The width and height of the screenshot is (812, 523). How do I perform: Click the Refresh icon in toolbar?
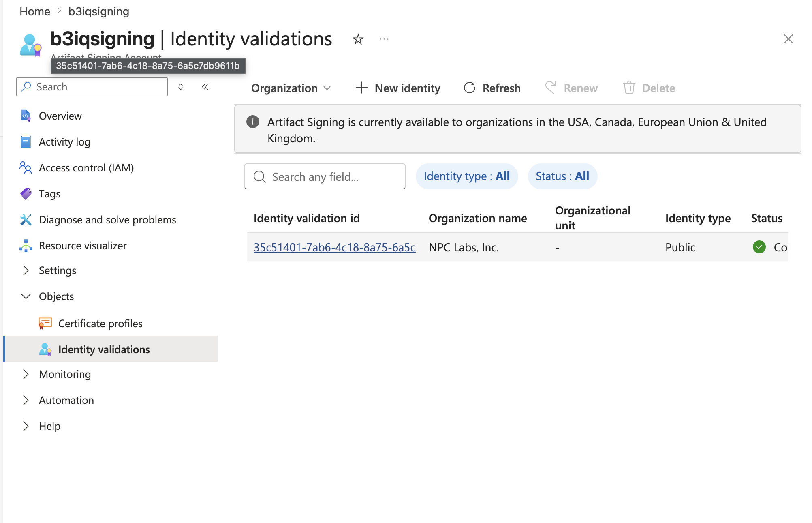pyautogui.click(x=469, y=88)
